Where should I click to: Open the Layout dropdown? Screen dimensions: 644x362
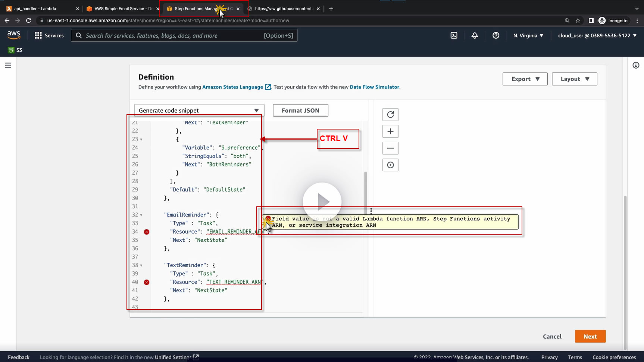click(x=575, y=79)
